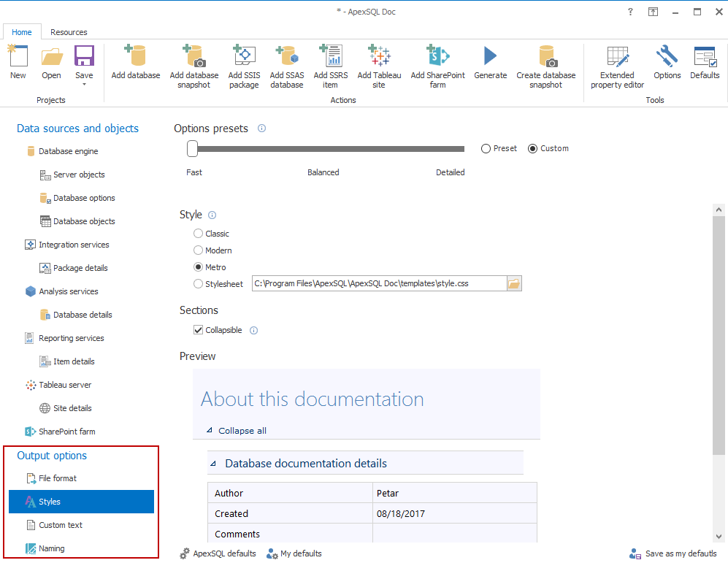The width and height of the screenshot is (728, 571).
Task: Select SharePoint farm in sidebar
Action: pos(60,432)
